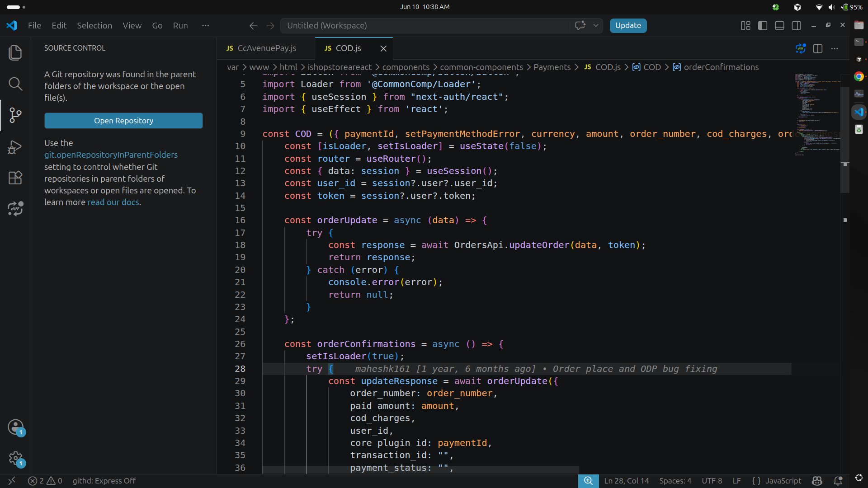Viewport: 868px width, 488px height.
Task: Change indentation via Spaces: 4
Action: click(x=675, y=481)
